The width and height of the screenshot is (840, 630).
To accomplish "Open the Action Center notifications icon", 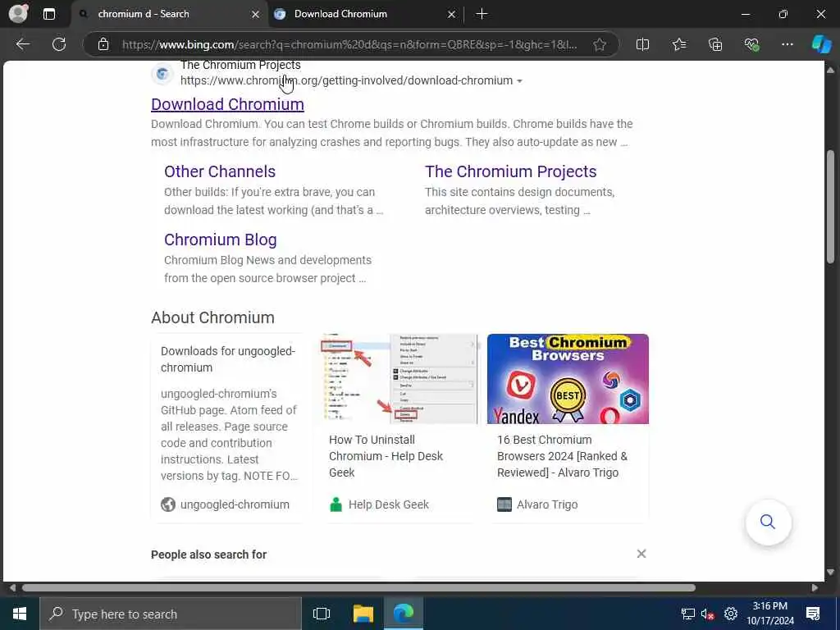I will (x=813, y=614).
